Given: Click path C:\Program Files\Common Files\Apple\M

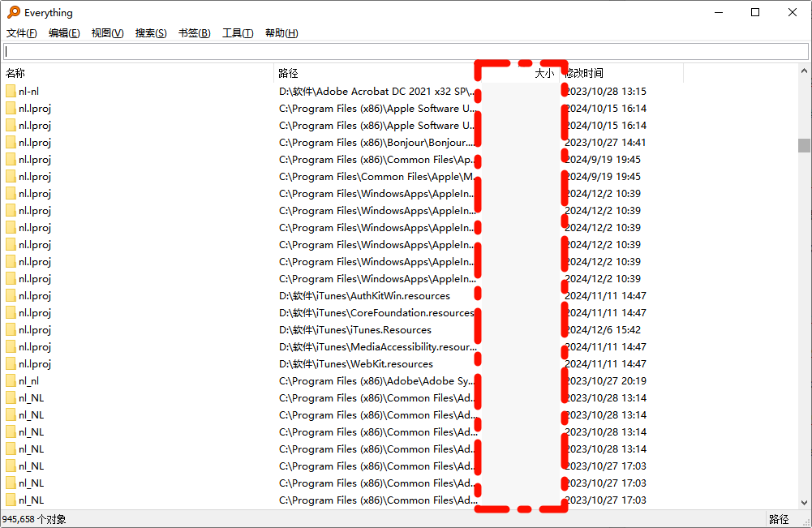Looking at the screenshot, I should (376, 177).
